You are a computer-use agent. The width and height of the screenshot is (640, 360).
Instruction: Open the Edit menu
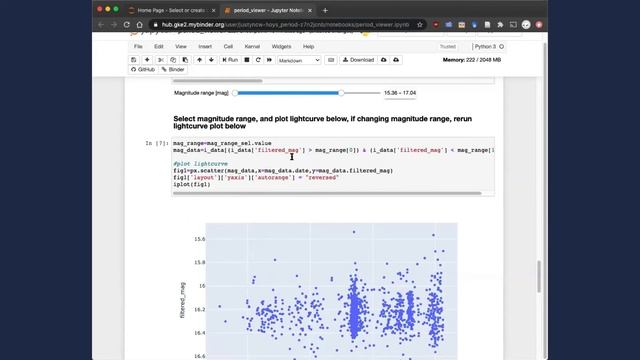tap(159, 47)
